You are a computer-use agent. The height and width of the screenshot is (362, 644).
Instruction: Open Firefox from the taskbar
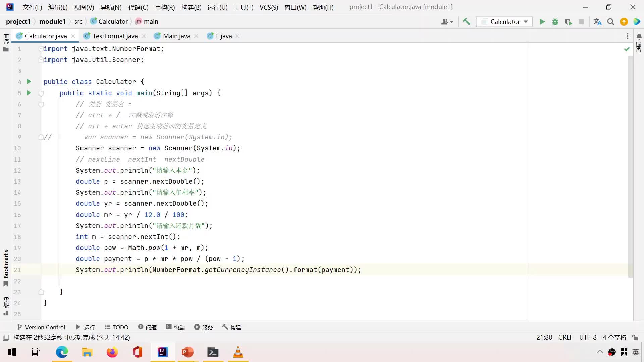[x=112, y=352]
